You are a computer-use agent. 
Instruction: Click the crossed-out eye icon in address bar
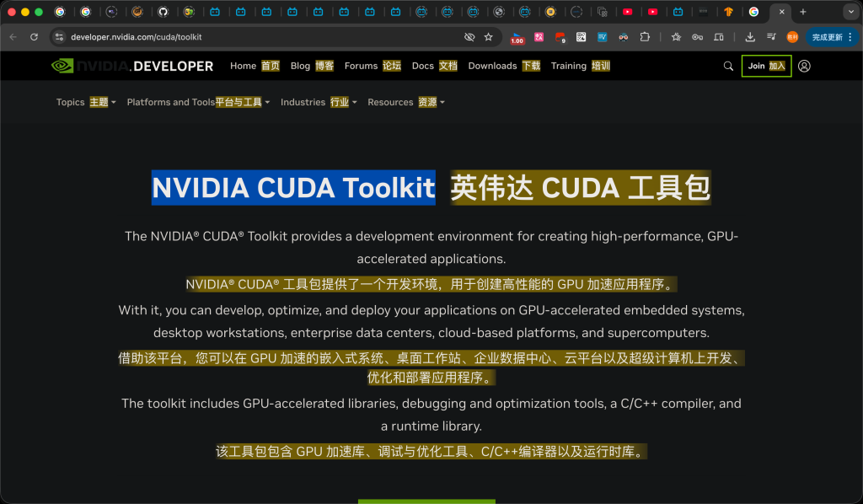click(469, 37)
